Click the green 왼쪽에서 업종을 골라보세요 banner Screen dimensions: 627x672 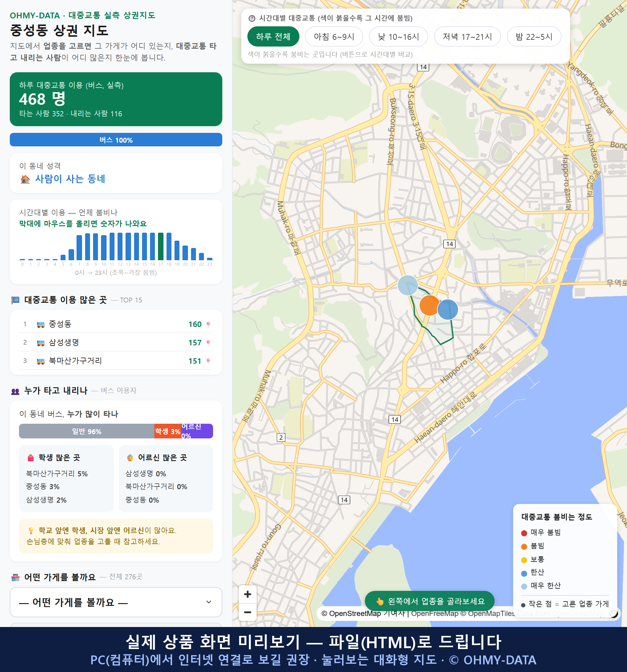pyautogui.click(x=429, y=601)
